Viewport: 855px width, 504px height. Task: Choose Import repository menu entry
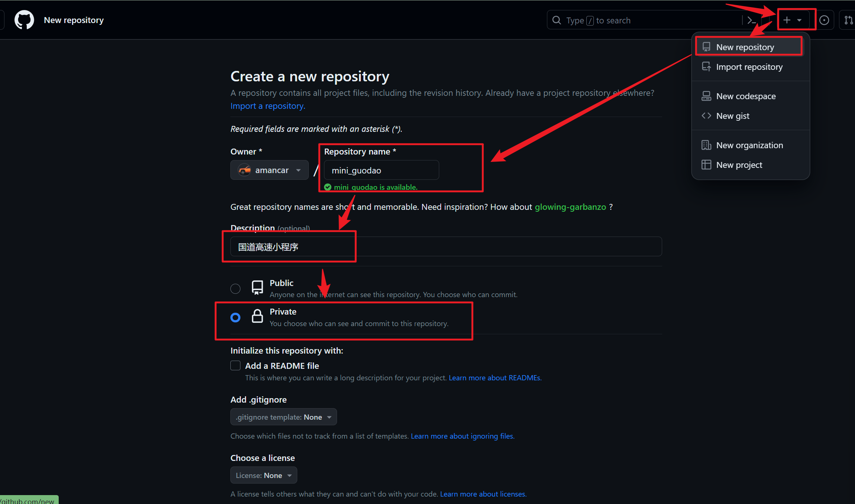[749, 67]
